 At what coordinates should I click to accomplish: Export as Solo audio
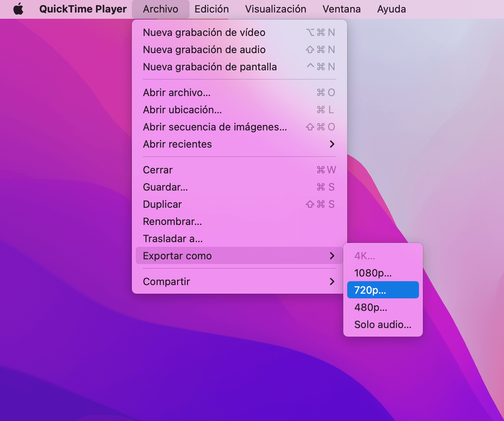[x=382, y=325]
